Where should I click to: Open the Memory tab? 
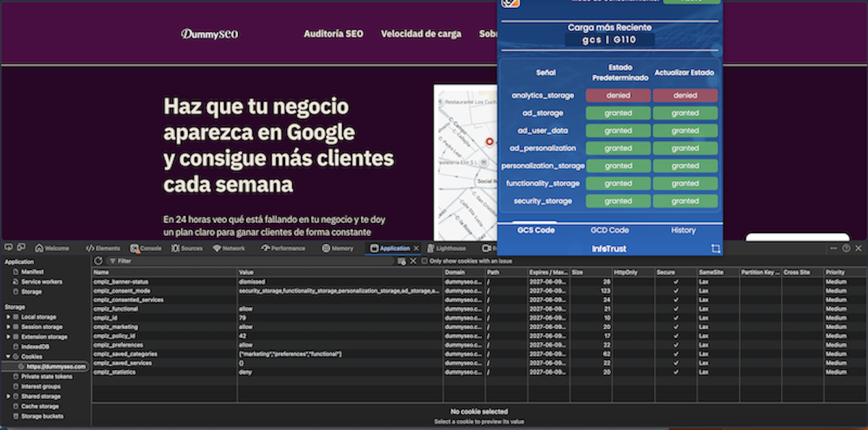click(338, 248)
